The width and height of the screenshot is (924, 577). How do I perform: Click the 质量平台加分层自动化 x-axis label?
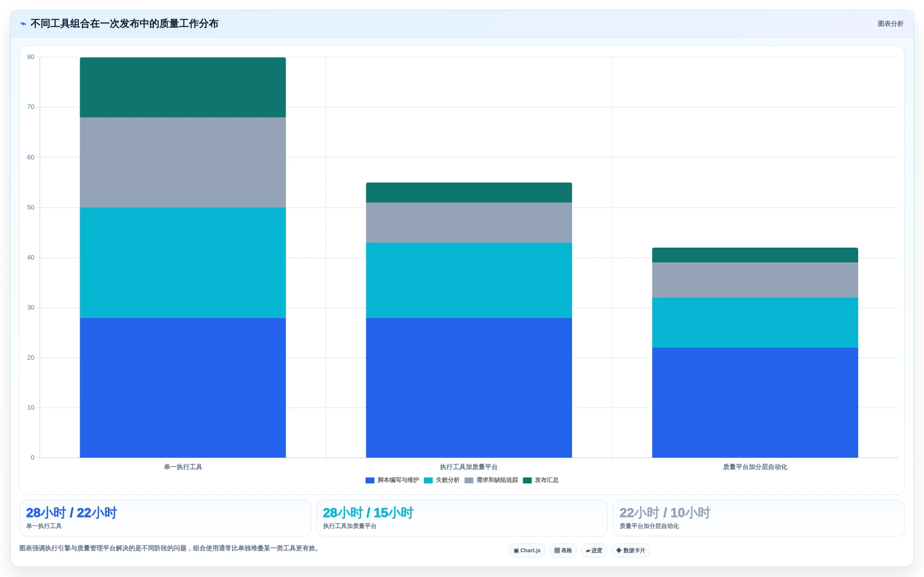pos(755,467)
